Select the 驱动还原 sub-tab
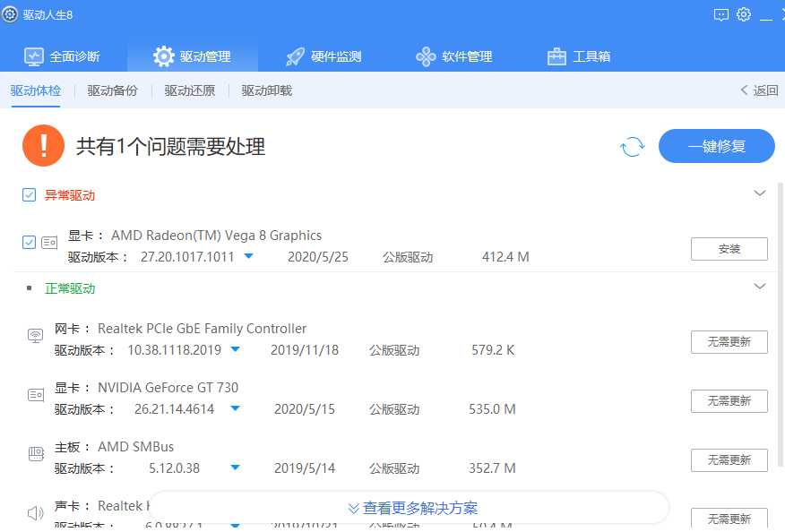Viewport: 785px width, 532px height. (x=190, y=90)
